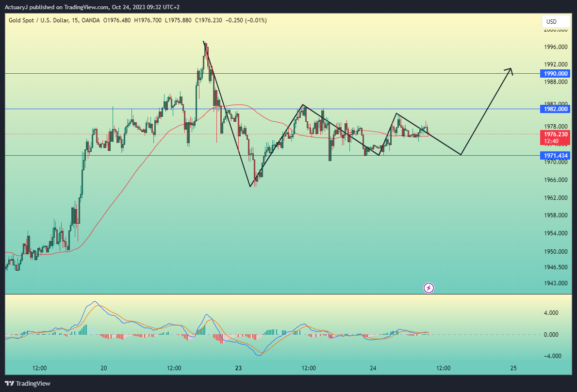
Task: Click the TradingView logo at the bottom
Action: (x=28, y=384)
